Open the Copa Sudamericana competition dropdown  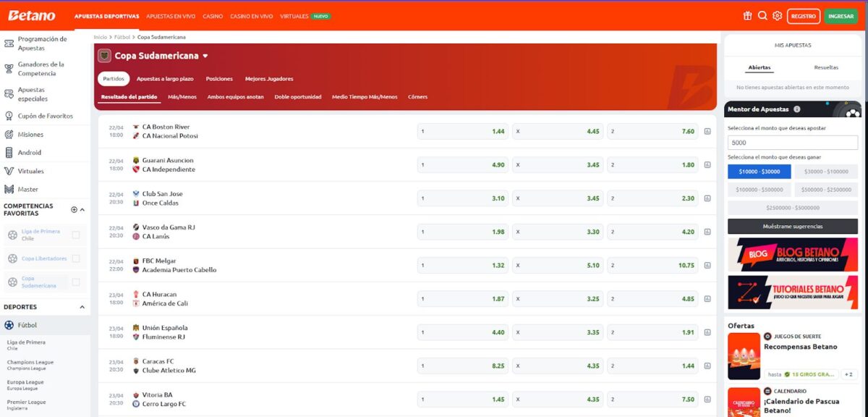pyautogui.click(x=205, y=56)
